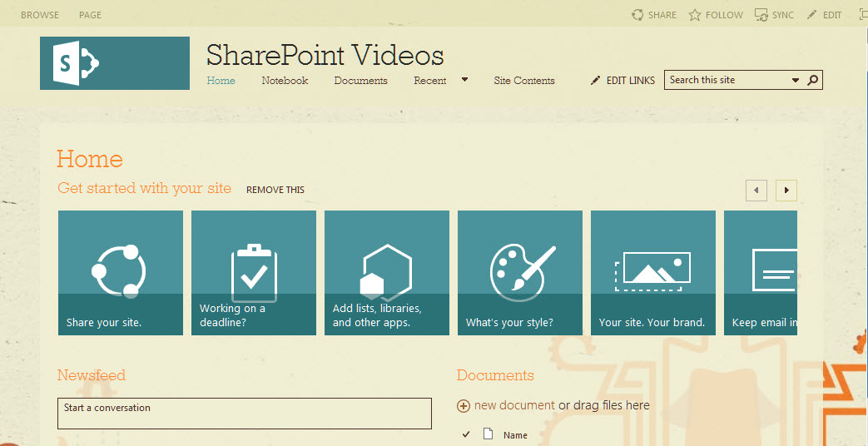The image size is (868, 446).
Task: Toggle focus on content icon
Action: coord(862,15)
